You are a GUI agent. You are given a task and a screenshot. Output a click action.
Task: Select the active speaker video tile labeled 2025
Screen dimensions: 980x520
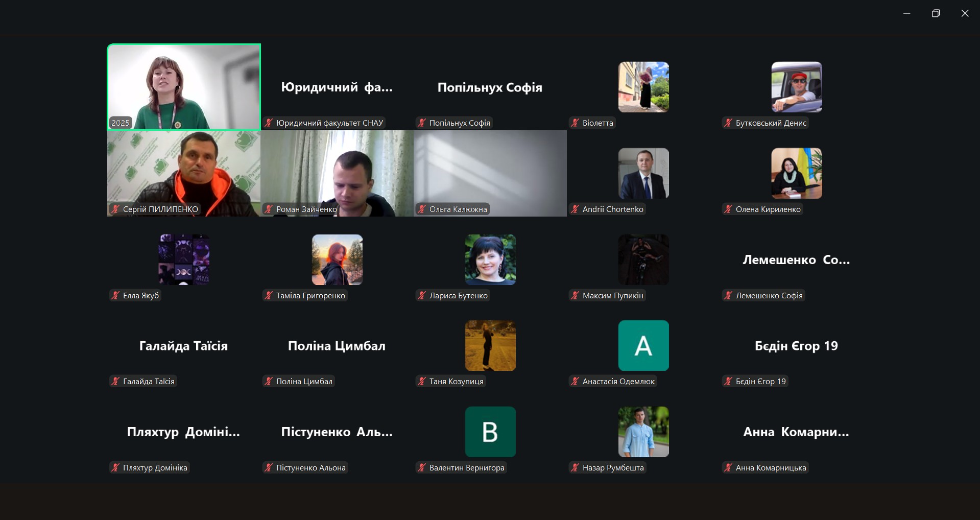point(184,87)
